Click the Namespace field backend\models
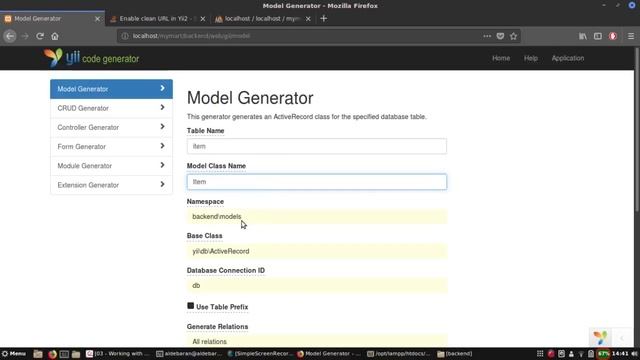This screenshot has height=360, width=640. [x=317, y=216]
